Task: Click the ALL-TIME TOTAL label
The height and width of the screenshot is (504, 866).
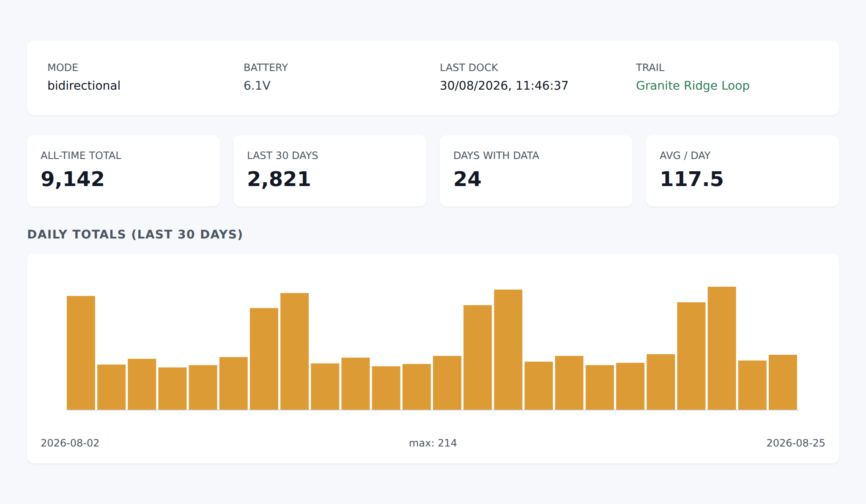Action: coord(81,156)
